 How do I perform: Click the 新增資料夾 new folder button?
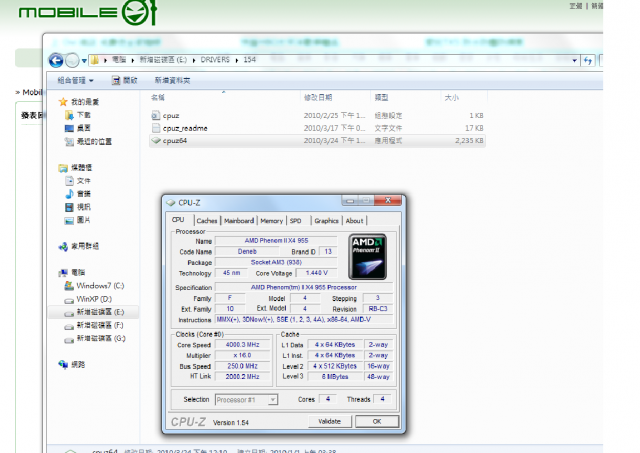(172, 80)
